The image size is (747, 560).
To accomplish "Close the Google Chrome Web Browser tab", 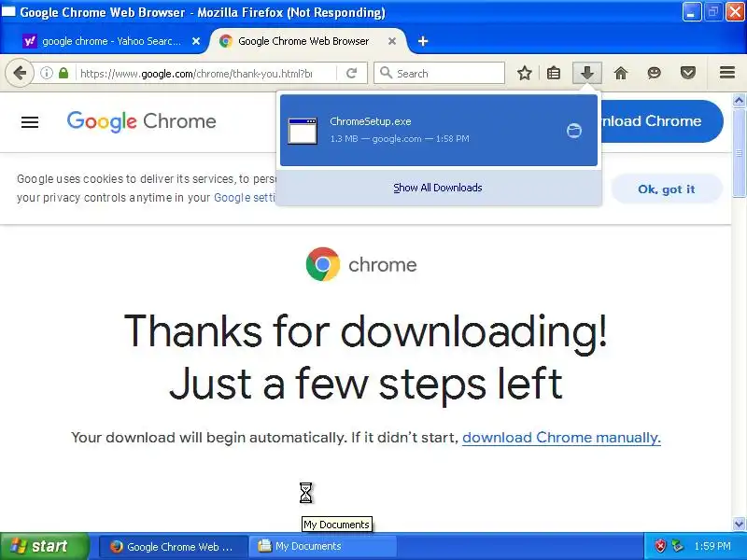I will click(392, 41).
